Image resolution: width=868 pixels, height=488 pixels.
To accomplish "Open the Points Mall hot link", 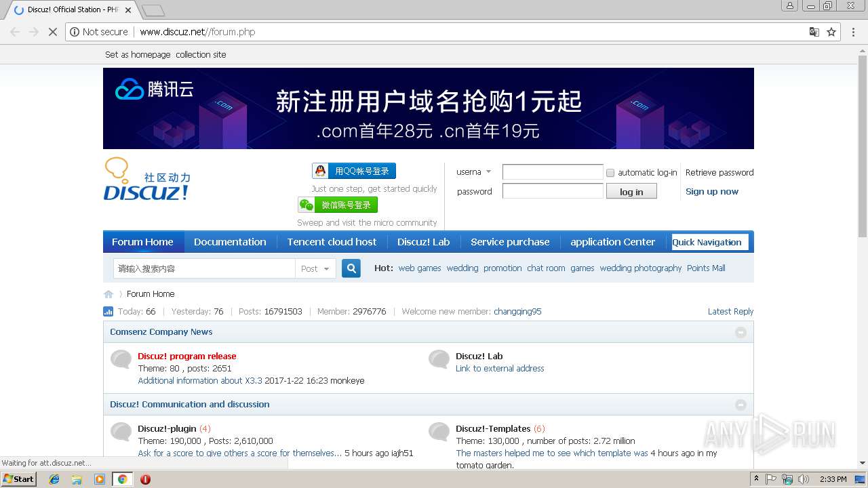I will click(706, 268).
